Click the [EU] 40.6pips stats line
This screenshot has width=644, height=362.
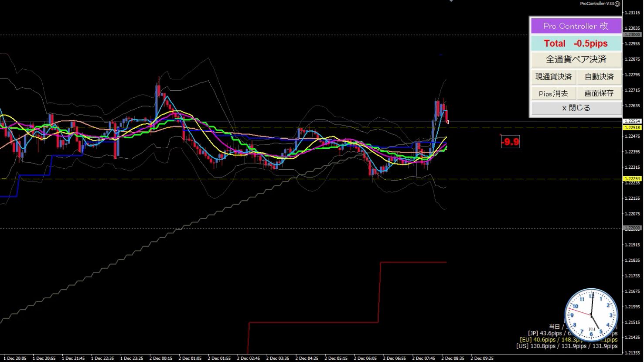tap(568, 340)
